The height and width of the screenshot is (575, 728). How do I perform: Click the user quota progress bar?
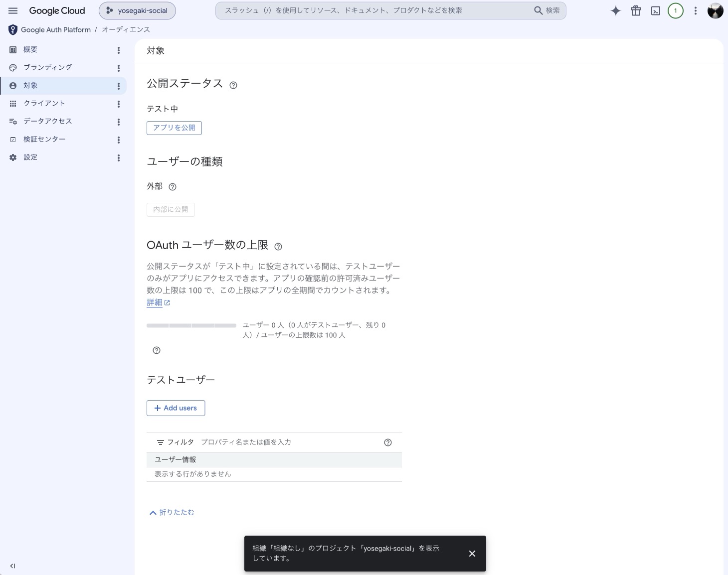coord(191,325)
